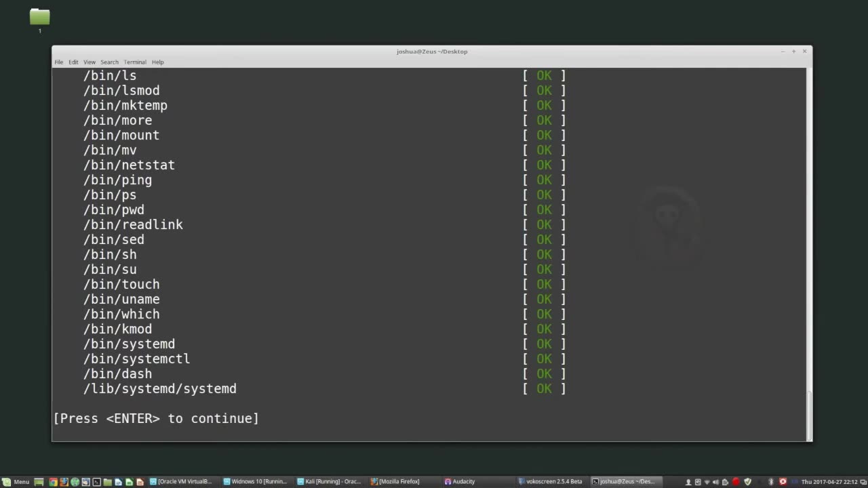Select the joshua@Zeus terminal taskbar entry
This screenshot has width=868, height=488.
pos(625,481)
